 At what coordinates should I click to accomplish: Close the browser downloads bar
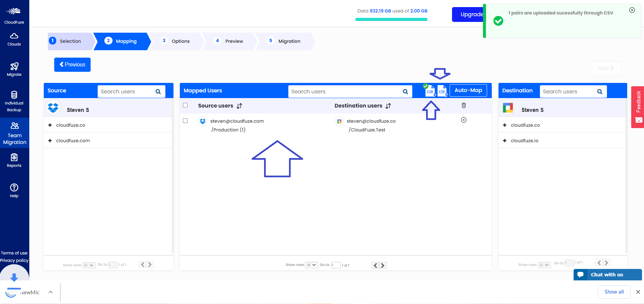(638, 292)
